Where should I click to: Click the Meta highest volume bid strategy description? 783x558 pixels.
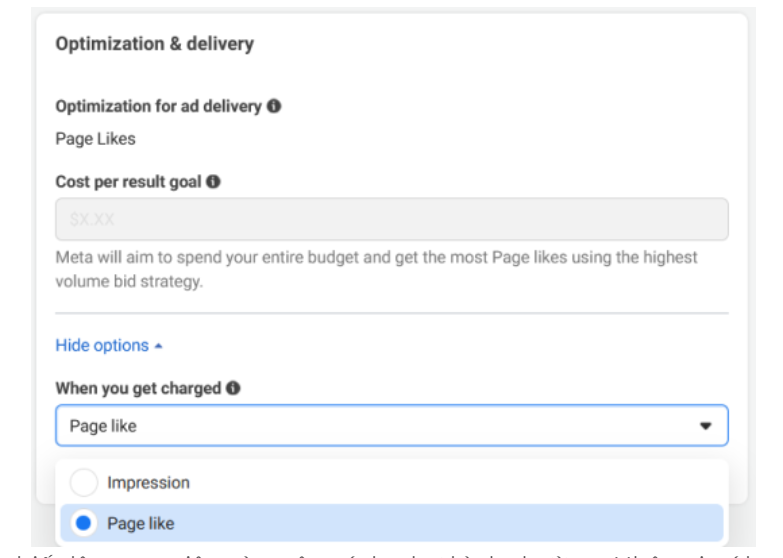376,270
